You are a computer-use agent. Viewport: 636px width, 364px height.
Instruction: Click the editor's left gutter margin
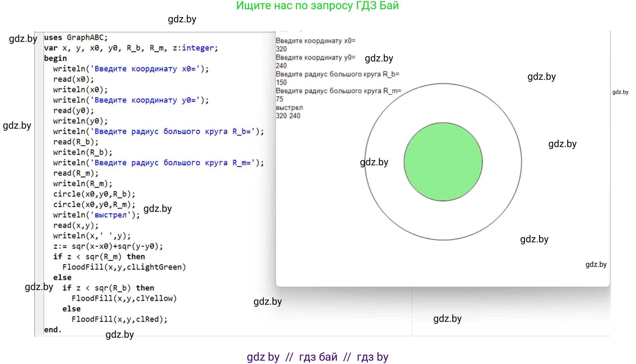(x=39, y=183)
